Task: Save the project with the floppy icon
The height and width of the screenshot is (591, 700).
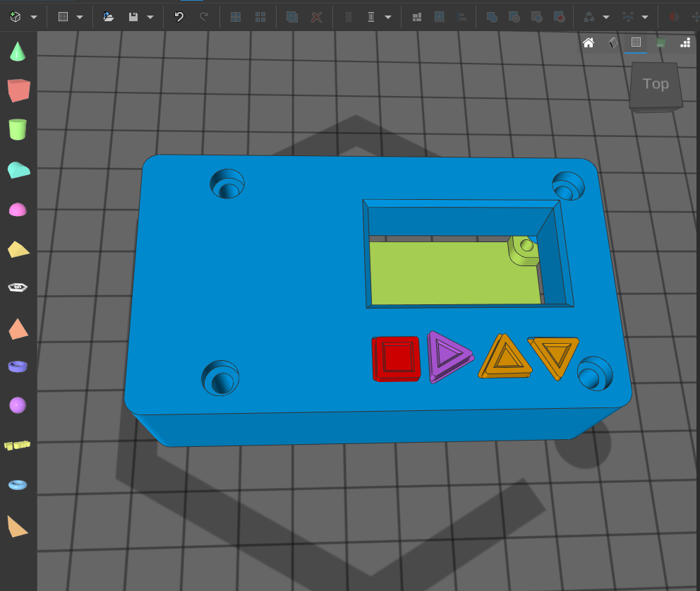Action: [x=133, y=17]
